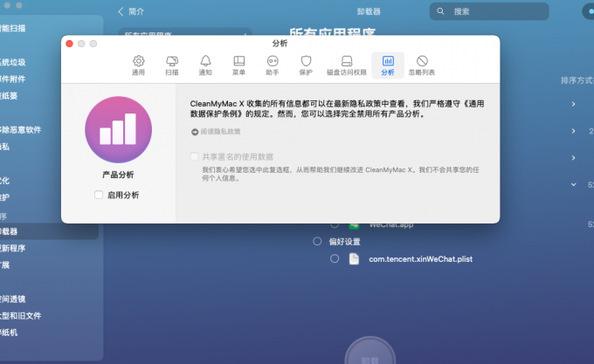Open the 排序方式 sort menu
594x364 pixels.
[577, 80]
